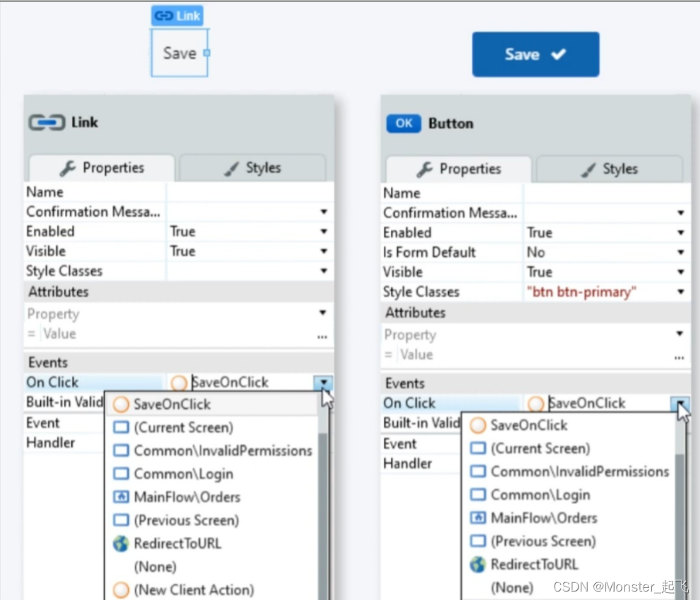This screenshot has height=600, width=700.
Task: Click SaveOnClick action icon in Link On Click field
Action: 179,383
